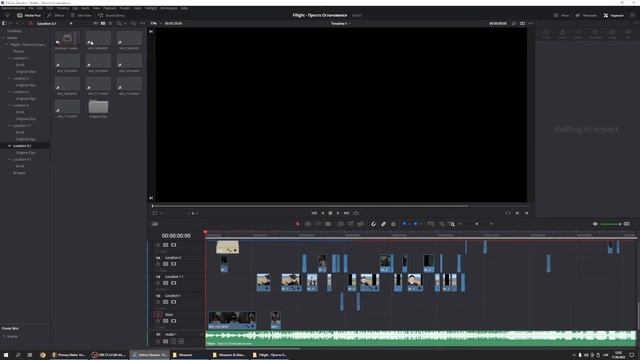This screenshot has width=640, height=360.
Task: Open the Edit menu
Action: (40, 8)
